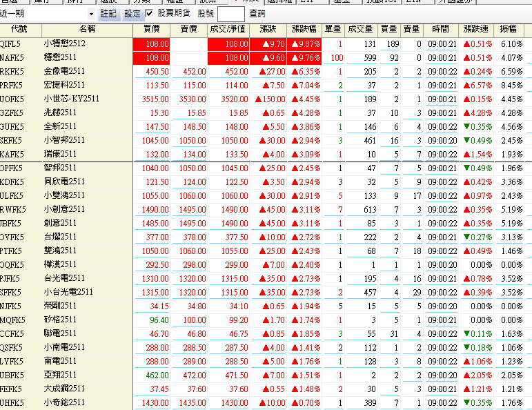Sort by the 代號 column header

click(x=19, y=30)
